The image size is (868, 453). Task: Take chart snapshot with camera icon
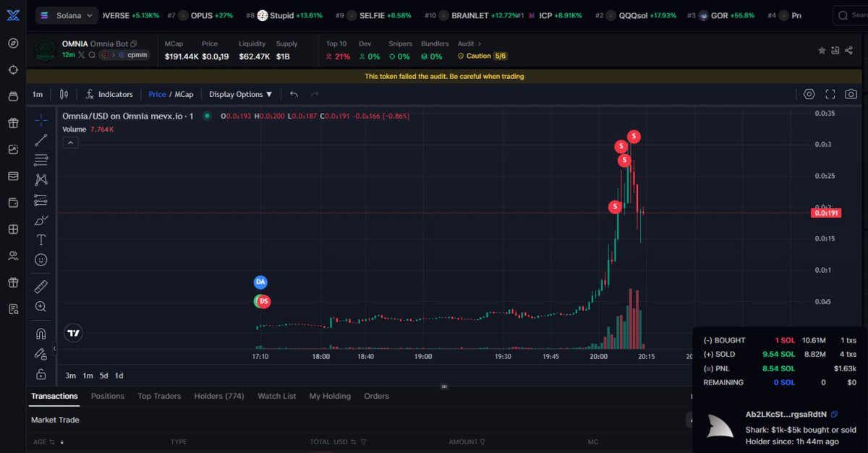[851, 94]
